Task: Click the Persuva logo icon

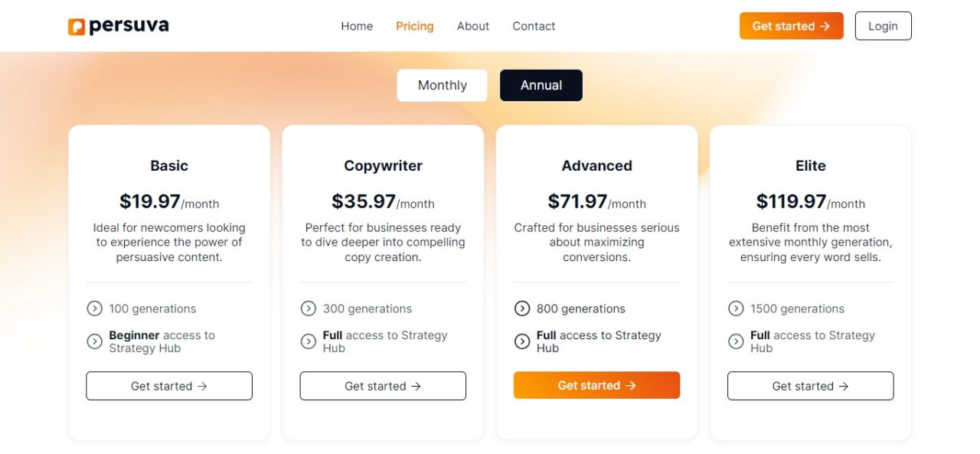Action: coord(77,27)
